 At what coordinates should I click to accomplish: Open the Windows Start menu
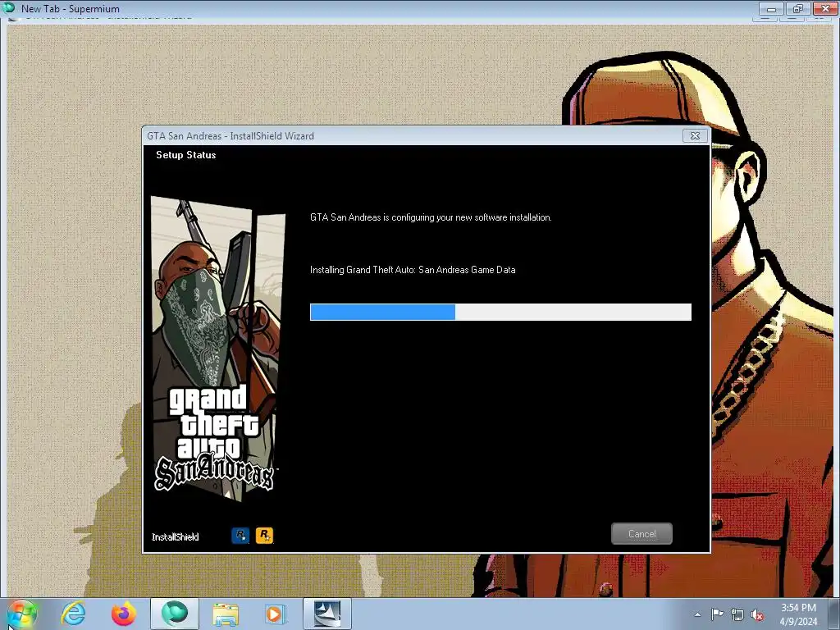(22, 614)
